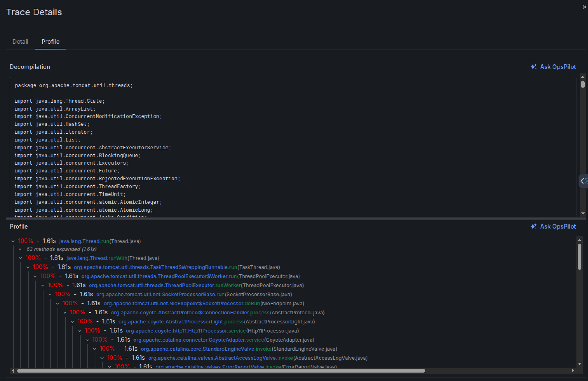The height and width of the screenshot is (381, 588).
Task: Close the Trace Details panel
Action: click(584, 7)
